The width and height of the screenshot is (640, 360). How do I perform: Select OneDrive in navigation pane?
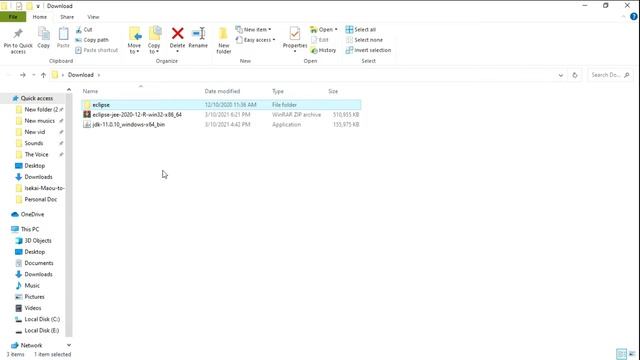[x=32, y=214]
